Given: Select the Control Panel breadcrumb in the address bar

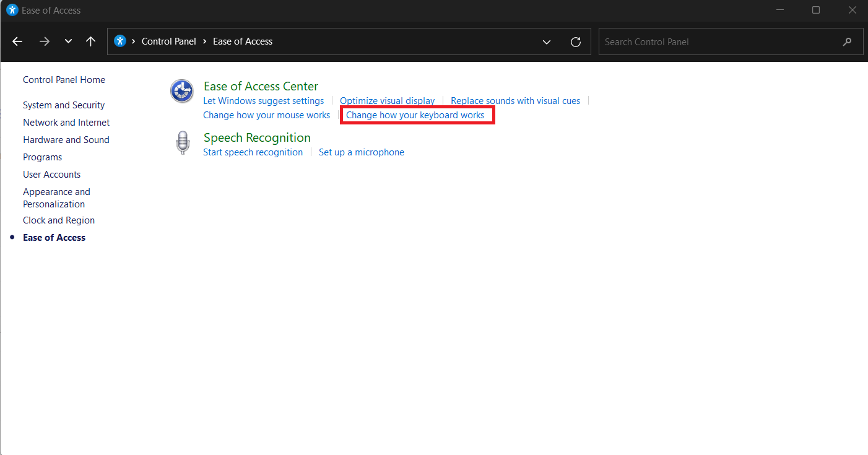Looking at the screenshot, I should point(169,41).
